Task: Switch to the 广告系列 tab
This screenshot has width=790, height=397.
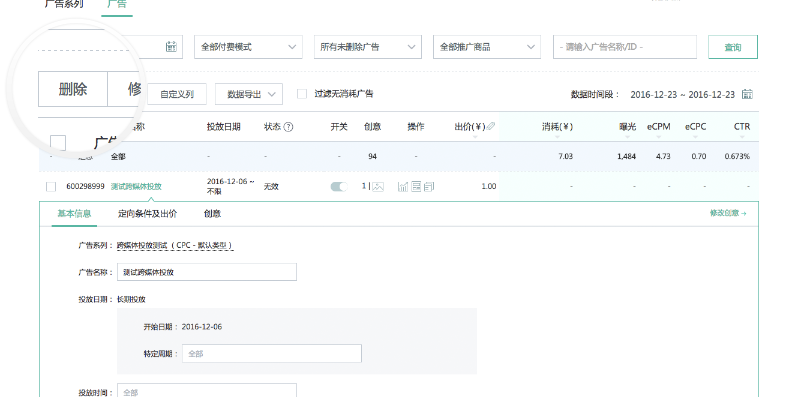Action: [64, 4]
